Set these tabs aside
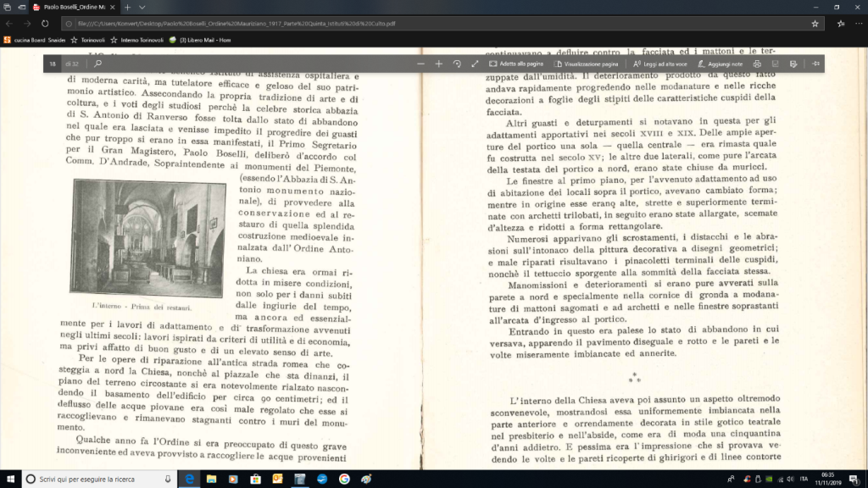 click(21, 7)
